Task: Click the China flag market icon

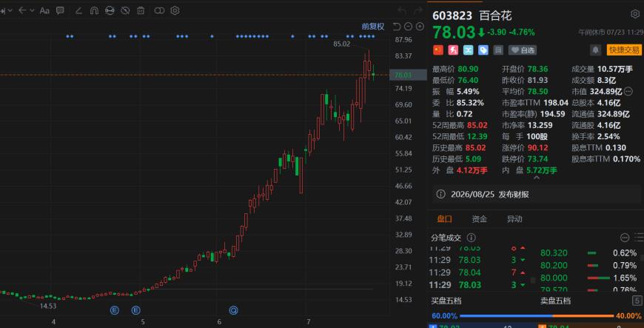Action: 438,50
